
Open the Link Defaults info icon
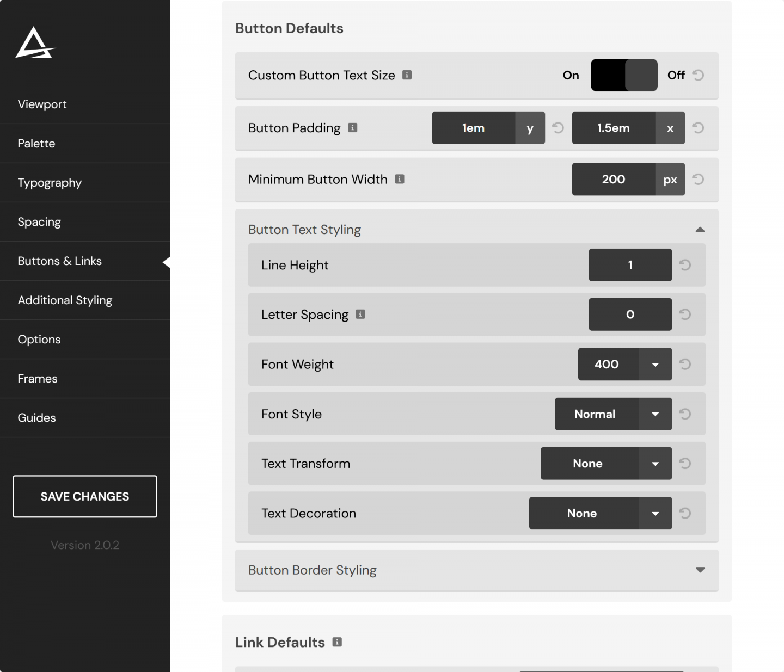pyautogui.click(x=338, y=642)
